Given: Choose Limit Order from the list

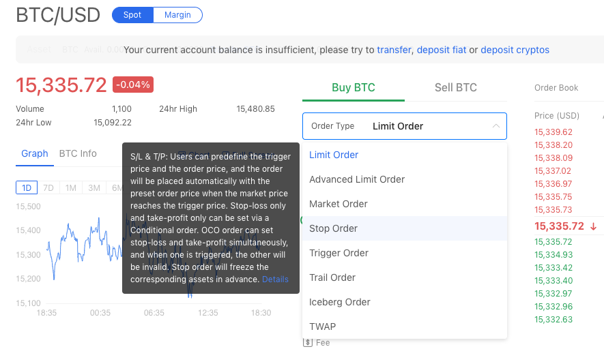Looking at the screenshot, I should 334,155.
